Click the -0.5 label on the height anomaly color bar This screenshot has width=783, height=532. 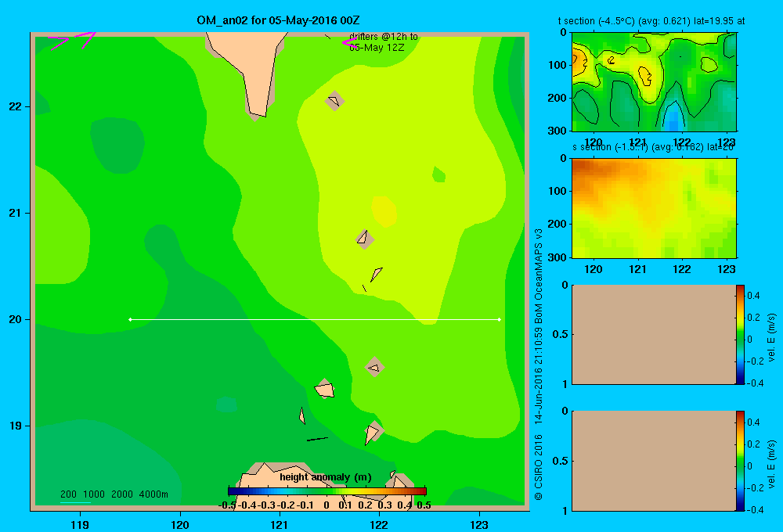tap(227, 505)
